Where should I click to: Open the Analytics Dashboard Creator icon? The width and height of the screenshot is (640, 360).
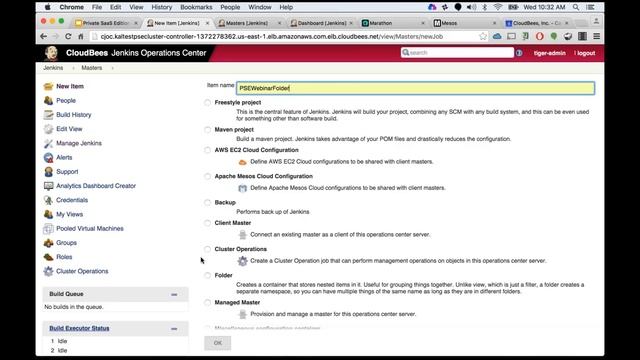(x=48, y=186)
